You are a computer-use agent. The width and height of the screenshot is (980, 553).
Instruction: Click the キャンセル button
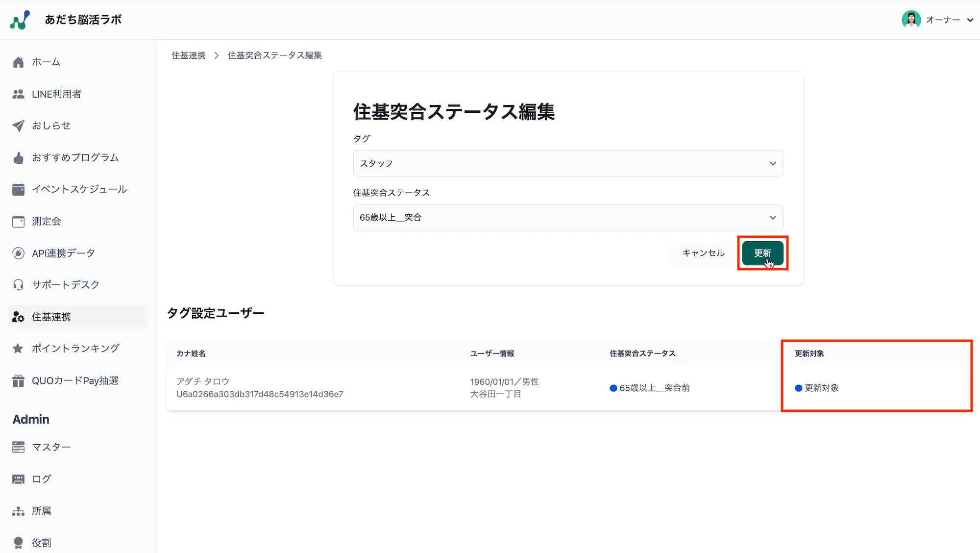click(x=703, y=253)
